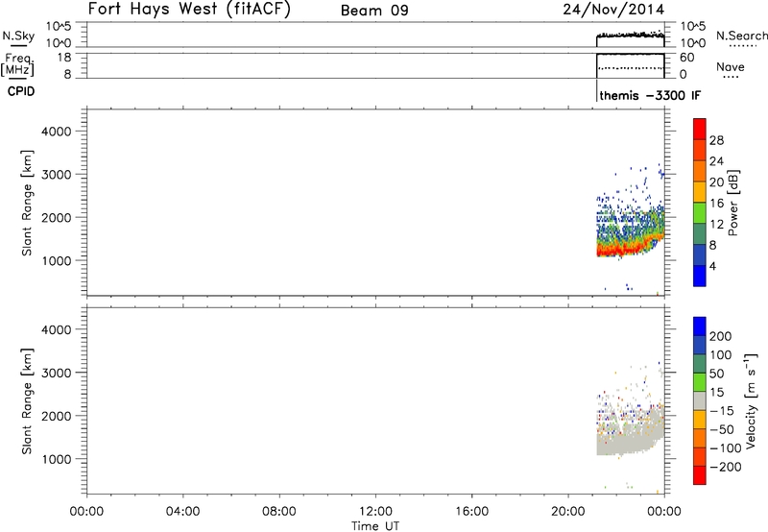Click the '08:00' time axis label
Screen dimensions: 768x532
(279, 512)
